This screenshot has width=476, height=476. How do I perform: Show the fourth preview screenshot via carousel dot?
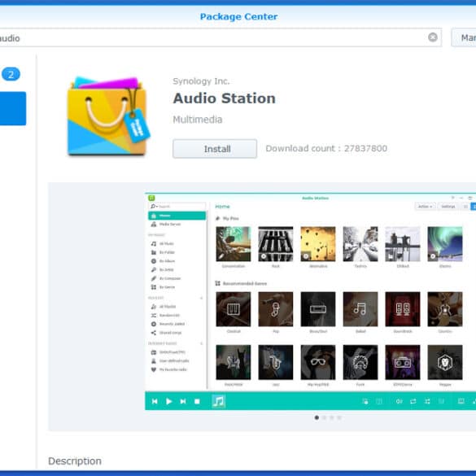(339, 417)
